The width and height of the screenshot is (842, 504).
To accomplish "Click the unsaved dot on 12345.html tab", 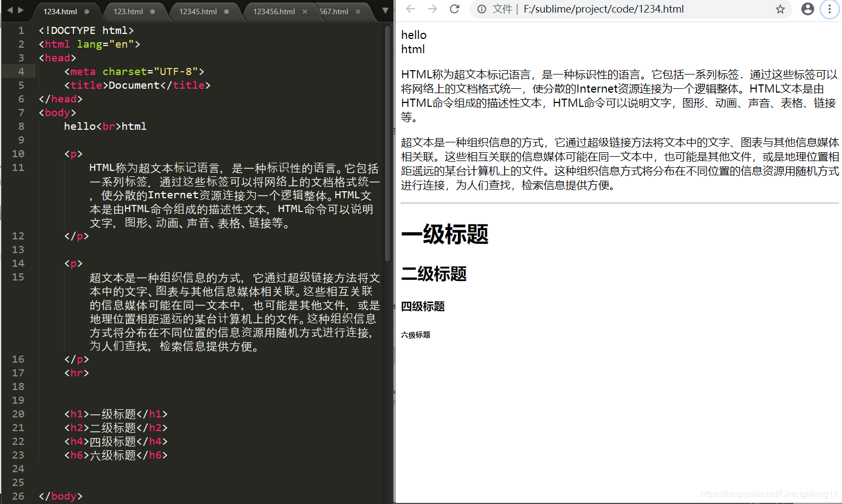I will pyautogui.click(x=226, y=12).
